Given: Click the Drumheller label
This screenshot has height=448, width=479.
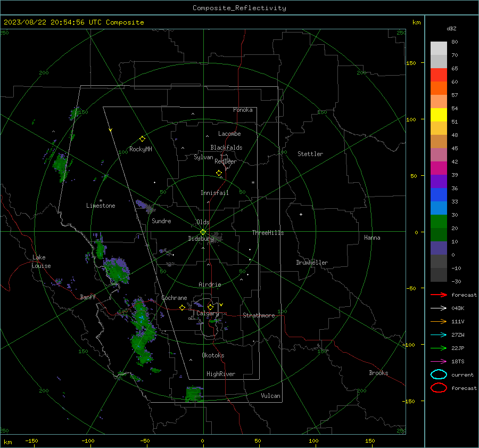Looking at the screenshot, I should tap(312, 263).
